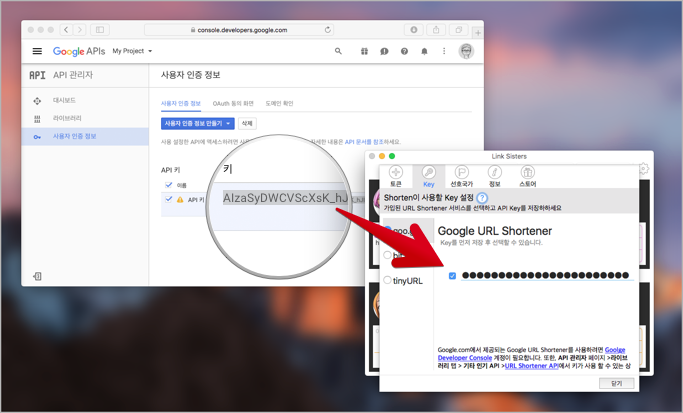Click the warning icon on the API 키 row
This screenshot has width=683, height=413.
[x=180, y=200]
